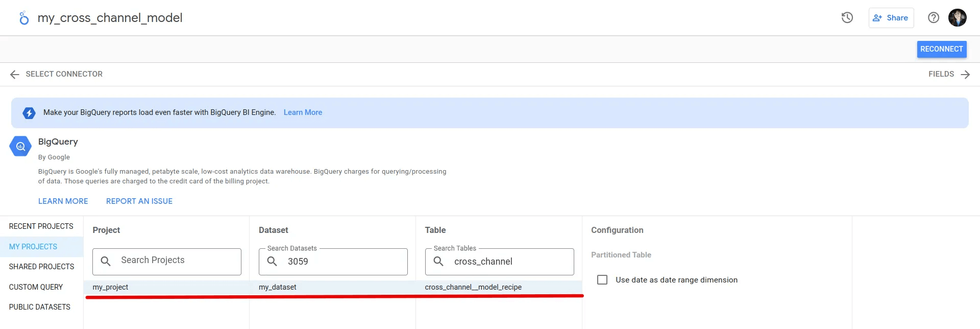Click the Search Tables field with cross_channel
The height and width of the screenshot is (329, 980).
tap(500, 262)
